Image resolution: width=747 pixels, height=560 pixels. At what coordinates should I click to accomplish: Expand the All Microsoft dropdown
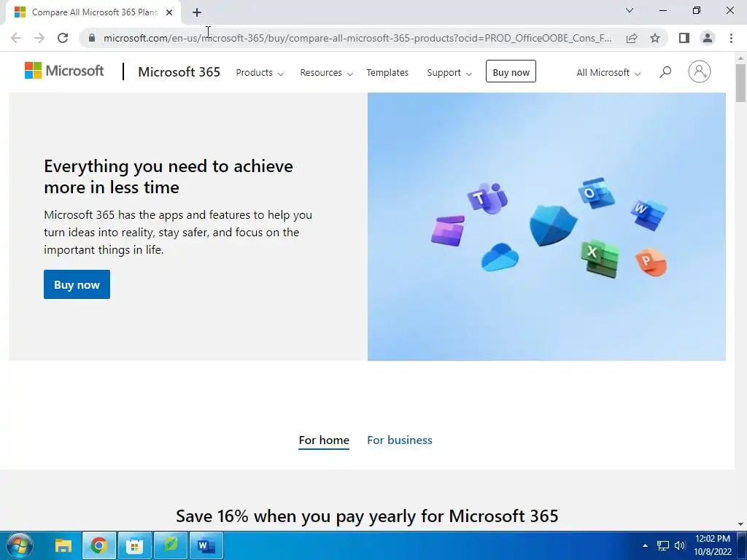608,73
